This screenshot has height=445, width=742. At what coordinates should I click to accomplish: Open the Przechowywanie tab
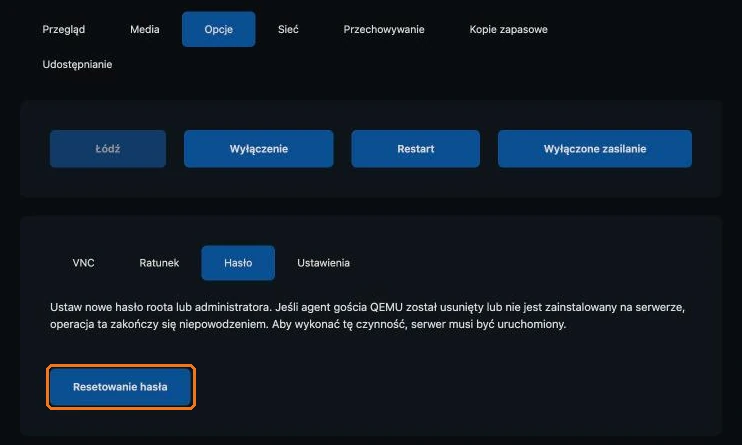(x=384, y=29)
